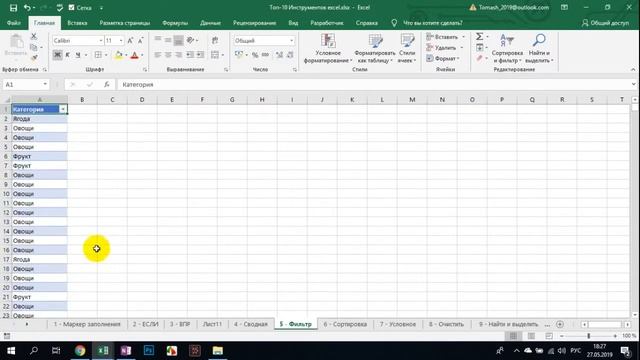Viewport: 640px width, 360px height.
Task: Click the Comma Style (000) icon
Action: tap(265, 55)
